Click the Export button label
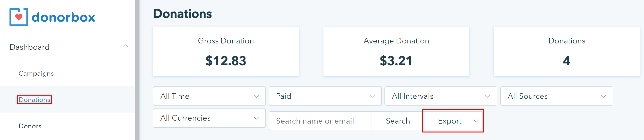This screenshot has width=644, height=140. [450, 121]
